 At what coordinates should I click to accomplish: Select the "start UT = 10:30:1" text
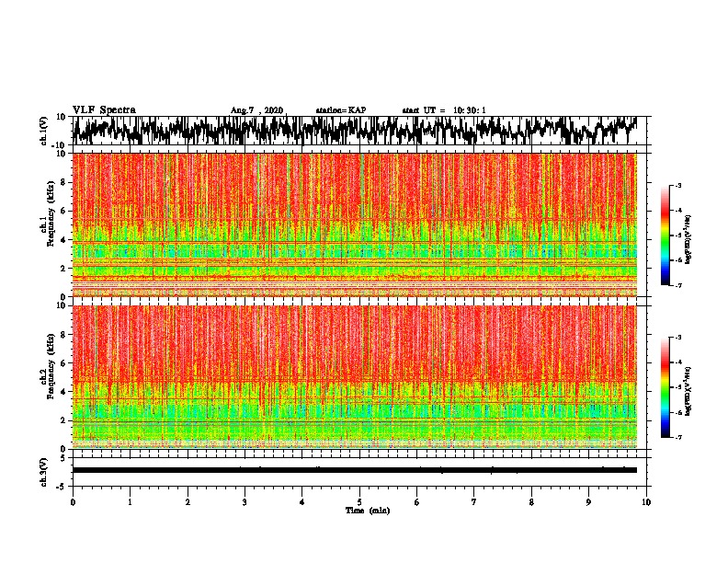pos(444,110)
